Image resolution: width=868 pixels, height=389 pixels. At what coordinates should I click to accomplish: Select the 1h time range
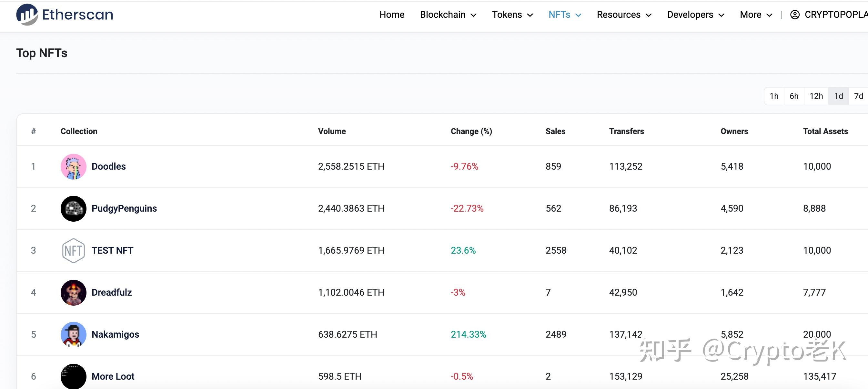point(774,96)
